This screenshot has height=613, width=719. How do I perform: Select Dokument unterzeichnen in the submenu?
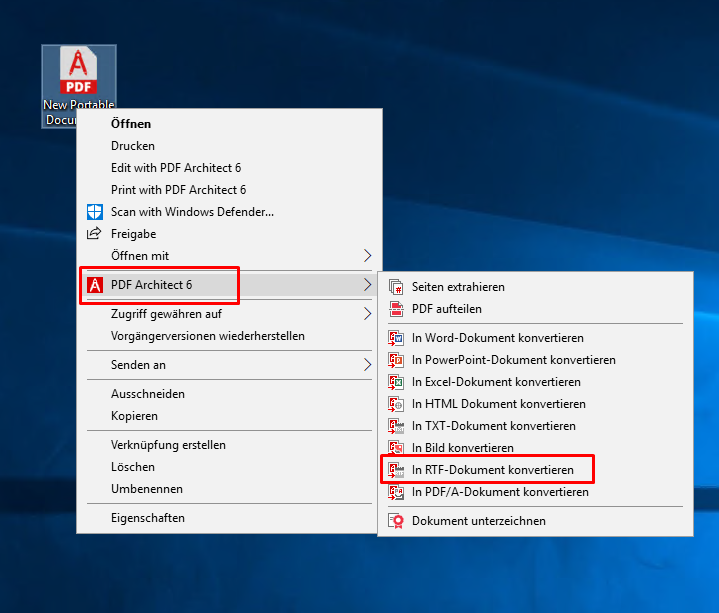click(535, 521)
